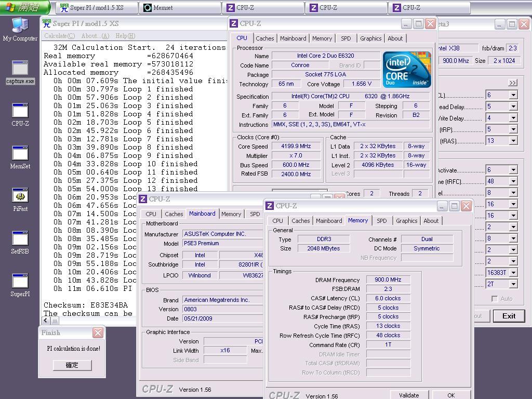Open command rate dropdown showing 2T
Image resolution: width=532 pixels, height=399 pixels.
point(513,284)
